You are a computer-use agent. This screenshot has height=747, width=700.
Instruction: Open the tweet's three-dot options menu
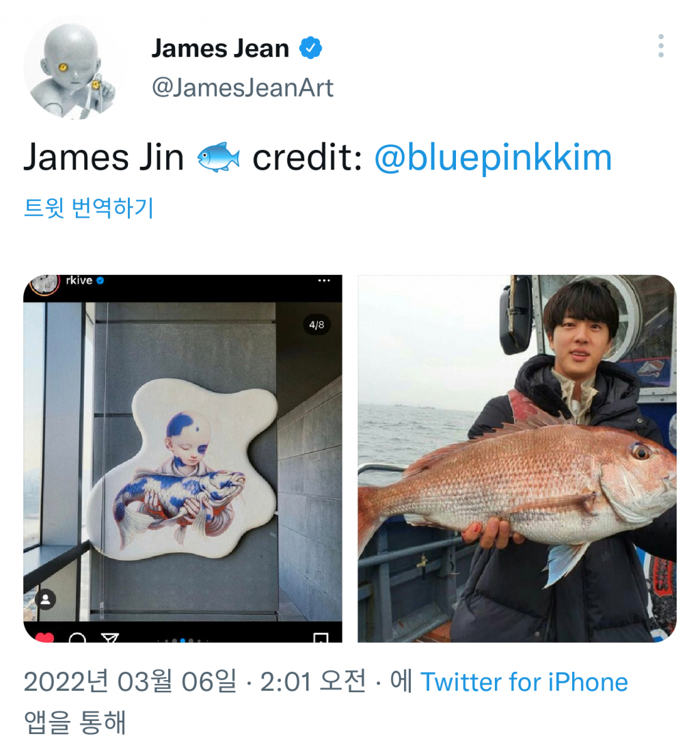(x=661, y=47)
